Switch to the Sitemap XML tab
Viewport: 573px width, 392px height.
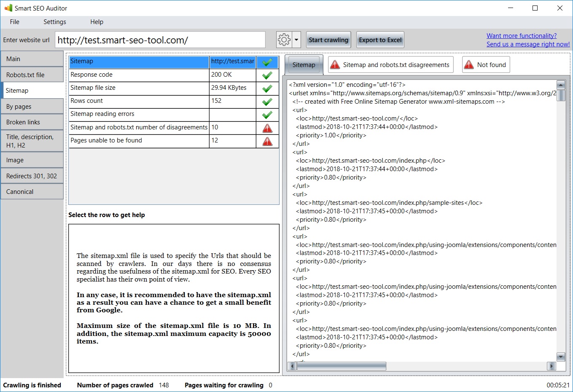pos(304,65)
